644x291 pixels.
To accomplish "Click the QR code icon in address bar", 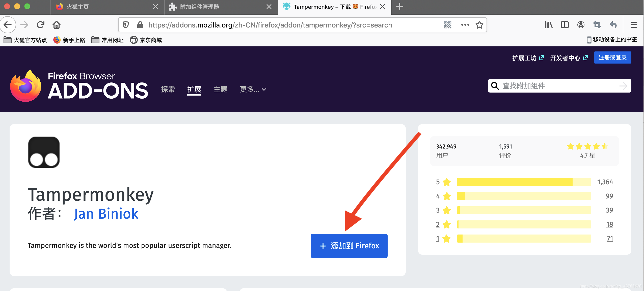I will pos(447,25).
